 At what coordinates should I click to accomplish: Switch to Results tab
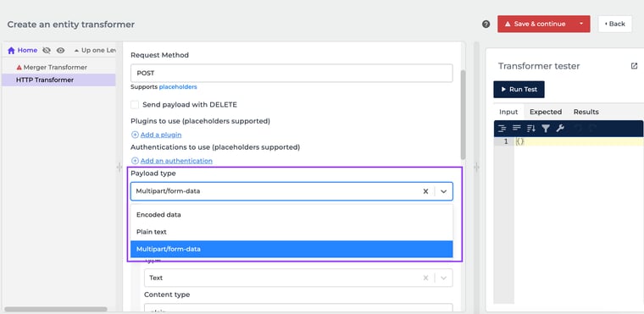[x=586, y=112]
